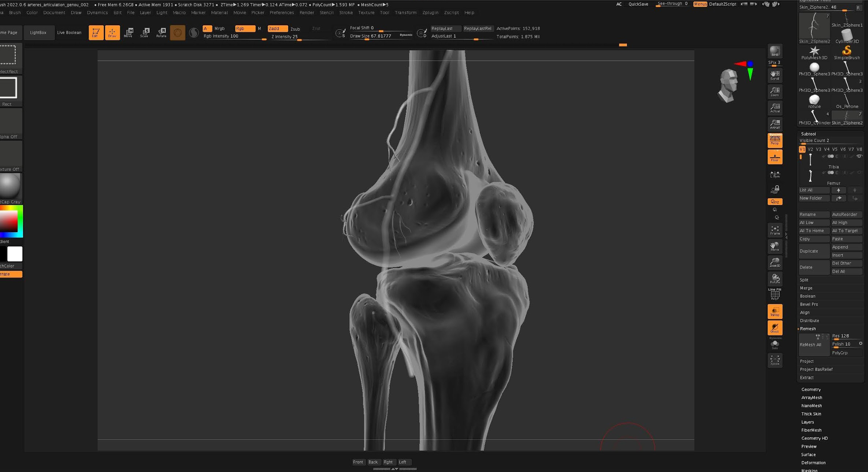Click the Duplicate subtool button

pyautogui.click(x=813, y=251)
